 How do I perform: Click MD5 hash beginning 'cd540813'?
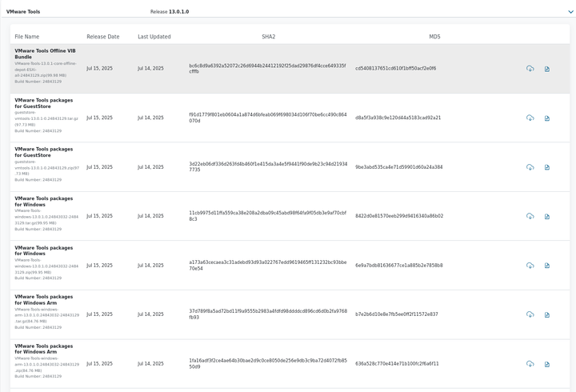pos(396,68)
